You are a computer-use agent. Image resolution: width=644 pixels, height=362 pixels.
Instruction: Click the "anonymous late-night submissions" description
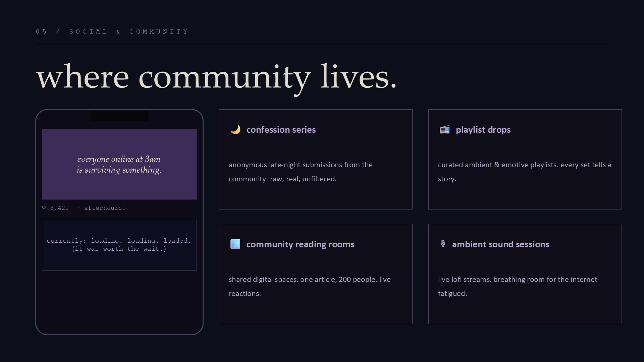click(x=301, y=172)
